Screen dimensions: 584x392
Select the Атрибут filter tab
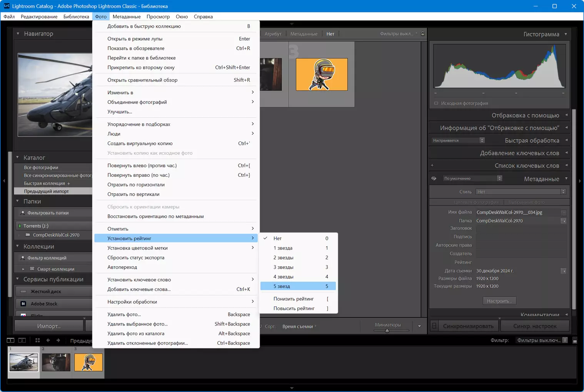[273, 34]
